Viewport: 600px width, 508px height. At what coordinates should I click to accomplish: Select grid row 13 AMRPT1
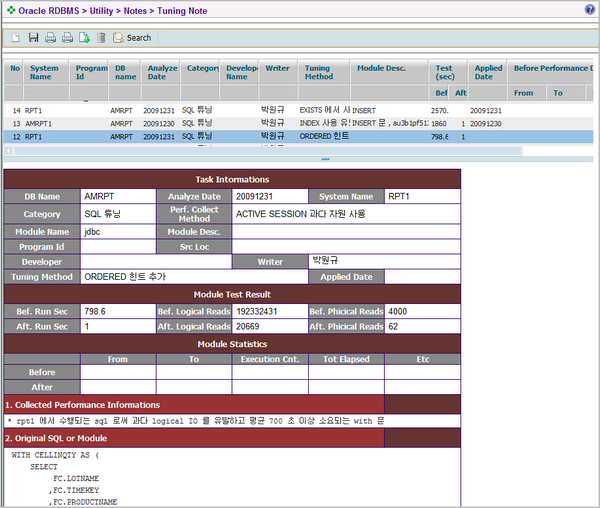[298, 124]
